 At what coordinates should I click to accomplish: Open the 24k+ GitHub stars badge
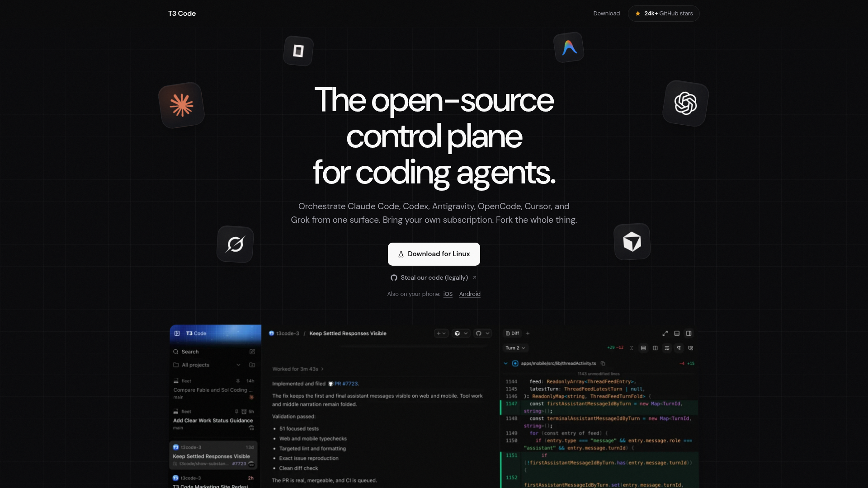663,14
